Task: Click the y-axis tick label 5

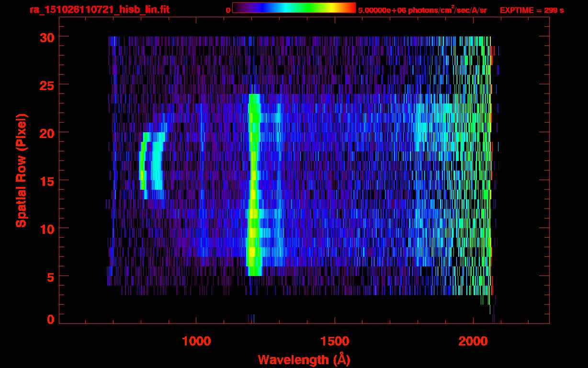Action: (51, 276)
